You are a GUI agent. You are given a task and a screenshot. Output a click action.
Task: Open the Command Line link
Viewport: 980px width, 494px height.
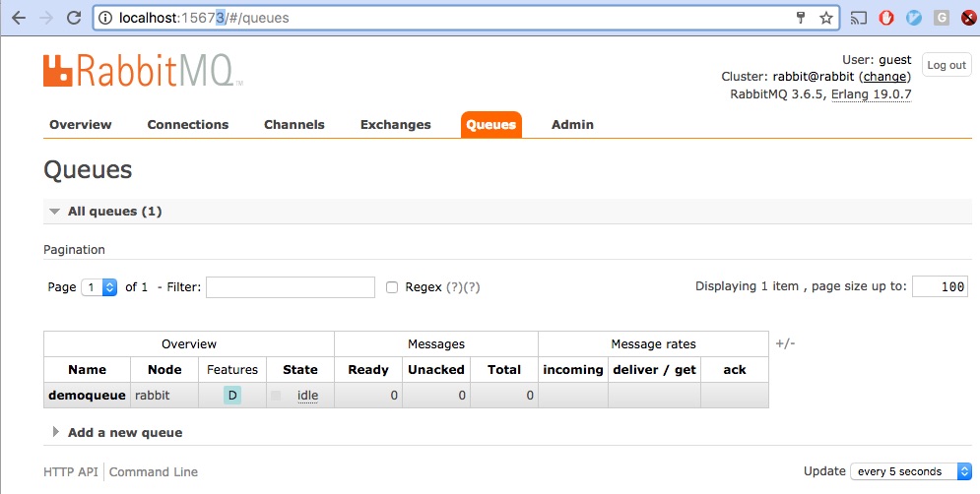tap(153, 472)
